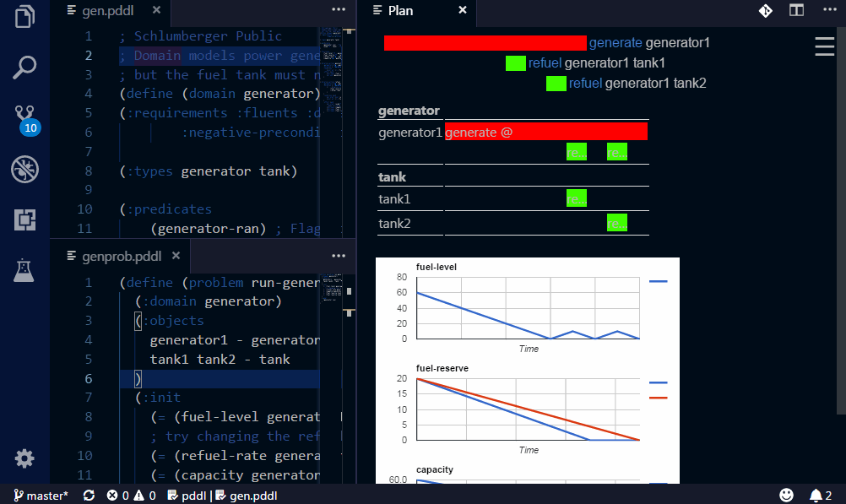Open the Search view
The image size is (846, 504).
(x=24, y=67)
